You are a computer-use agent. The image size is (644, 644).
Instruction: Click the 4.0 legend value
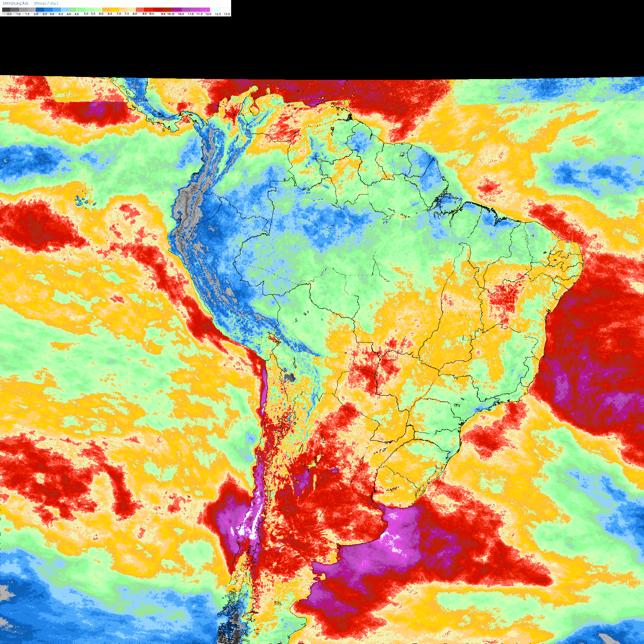69,14
